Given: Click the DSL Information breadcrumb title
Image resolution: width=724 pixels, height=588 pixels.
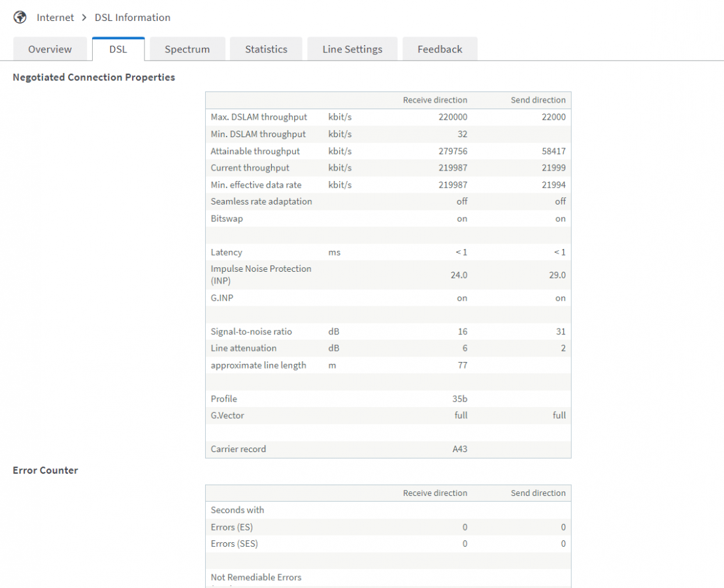Looking at the screenshot, I should coord(133,18).
